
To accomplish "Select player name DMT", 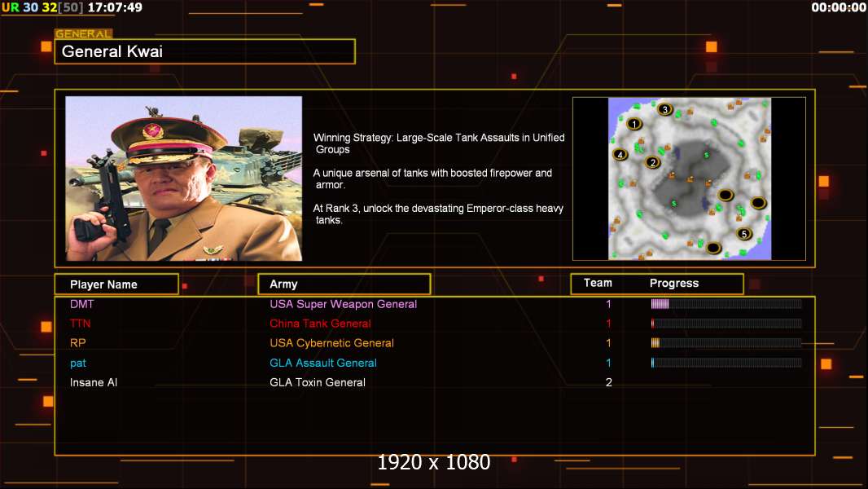I will click(x=82, y=304).
